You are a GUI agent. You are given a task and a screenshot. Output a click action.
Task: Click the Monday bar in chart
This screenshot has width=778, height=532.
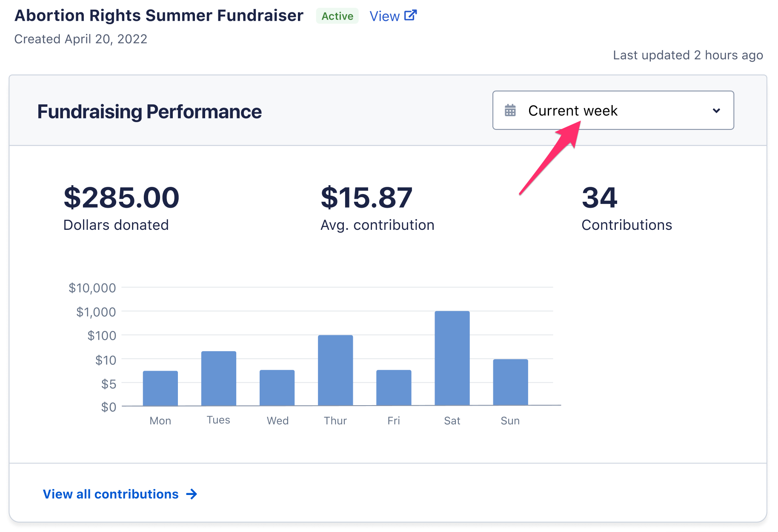point(160,388)
